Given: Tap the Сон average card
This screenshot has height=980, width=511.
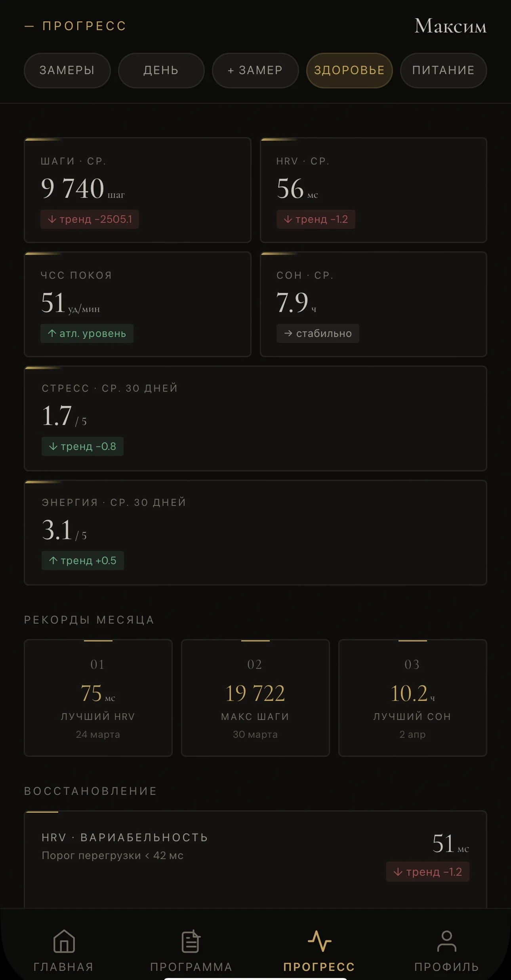Looking at the screenshot, I should 373,304.
